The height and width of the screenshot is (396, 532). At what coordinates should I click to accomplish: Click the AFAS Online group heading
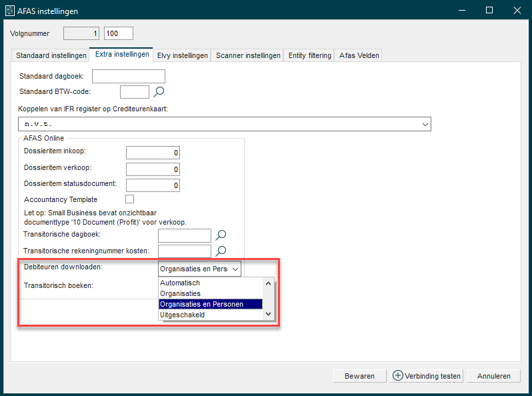[x=43, y=138]
